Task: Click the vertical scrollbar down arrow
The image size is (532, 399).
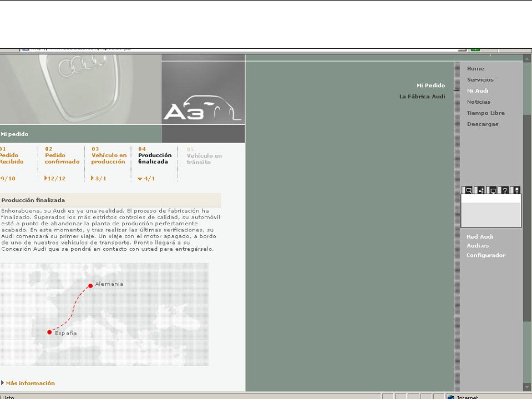Action: click(x=527, y=387)
